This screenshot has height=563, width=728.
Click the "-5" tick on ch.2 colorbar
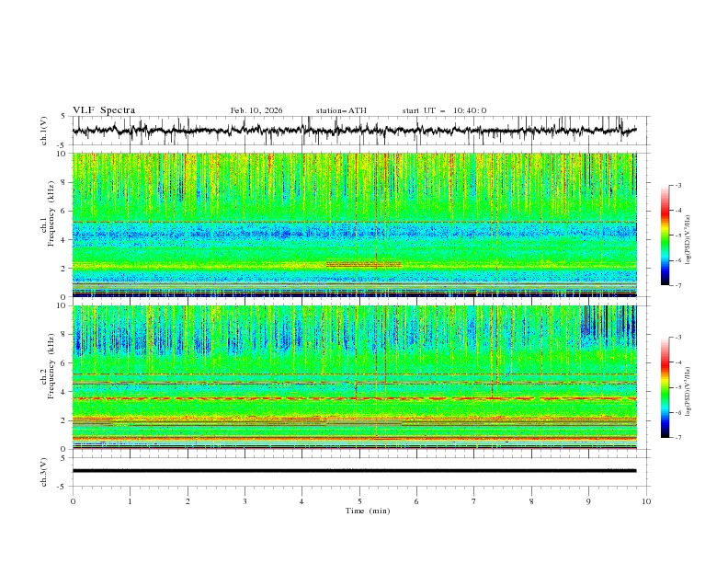(x=677, y=387)
